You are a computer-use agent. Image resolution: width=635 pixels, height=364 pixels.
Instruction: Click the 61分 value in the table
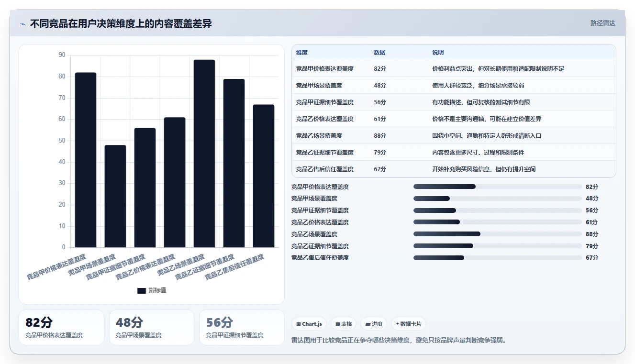point(380,119)
